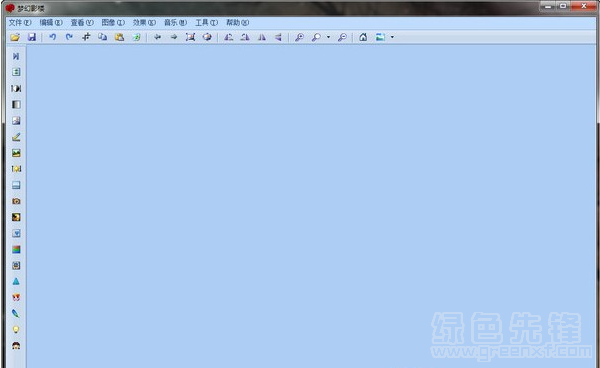The image size is (600, 368).
Task: Choose the color gradient icon in sidebar
Action: (16, 249)
